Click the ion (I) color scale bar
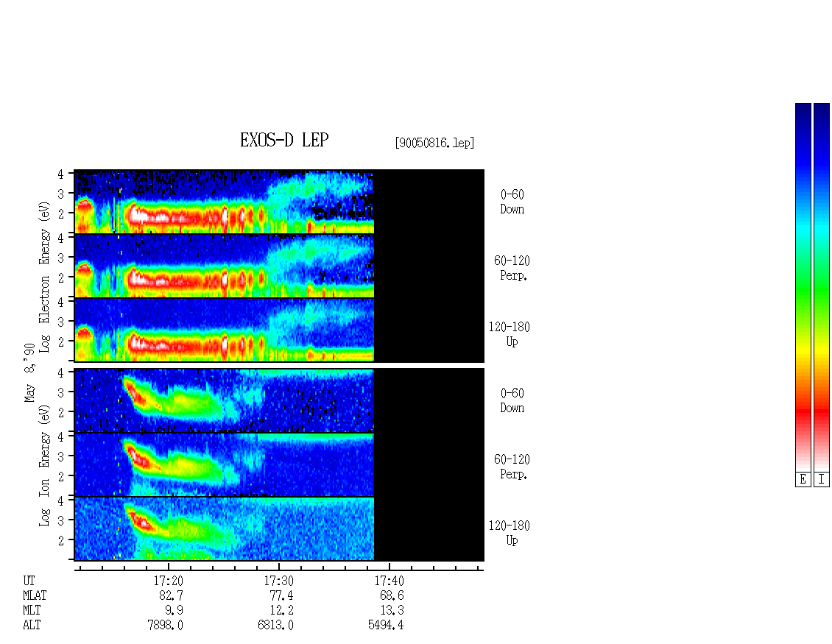Viewport: 832px width, 644px height. pos(822,287)
